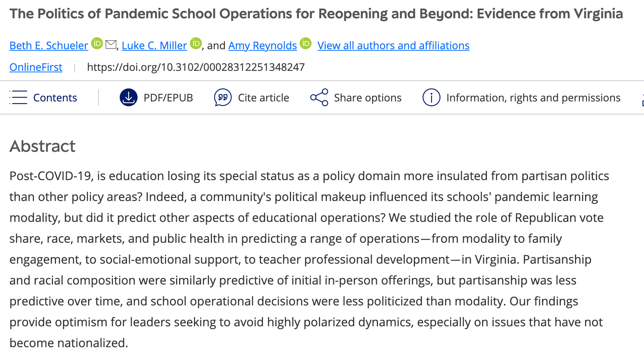Choose Cite article option
The width and height of the screenshot is (644, 358).
263,98
